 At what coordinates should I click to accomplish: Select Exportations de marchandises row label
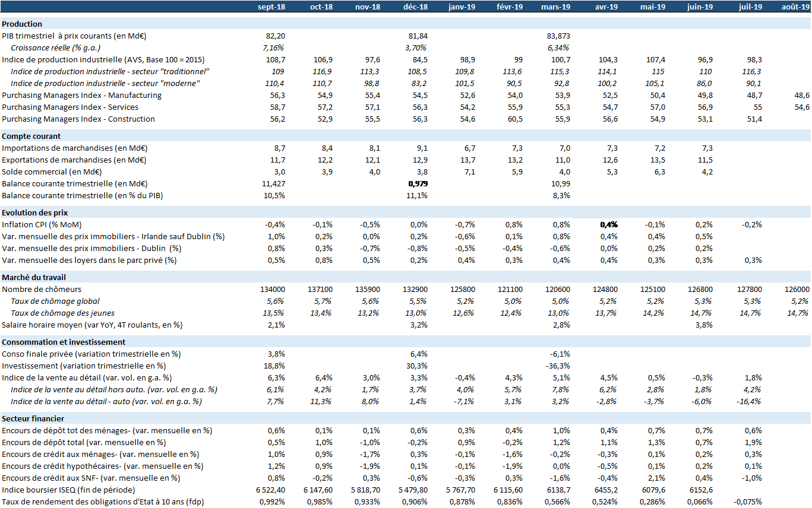pos(74,160)
